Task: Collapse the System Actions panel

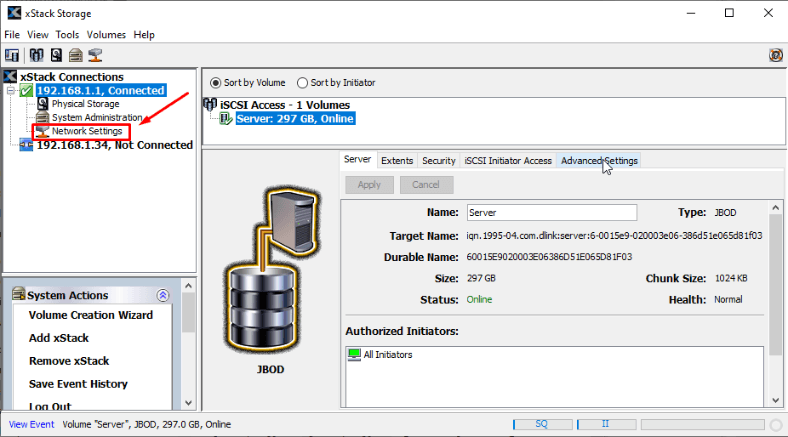Action: 163,295
